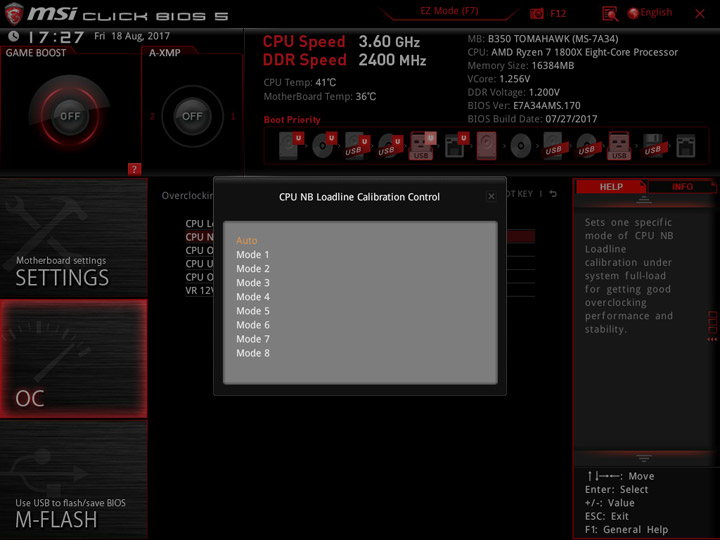720x540 pixels.
Task: Open the SETTINGS motherboard settings section
Action: pos(73,237)
